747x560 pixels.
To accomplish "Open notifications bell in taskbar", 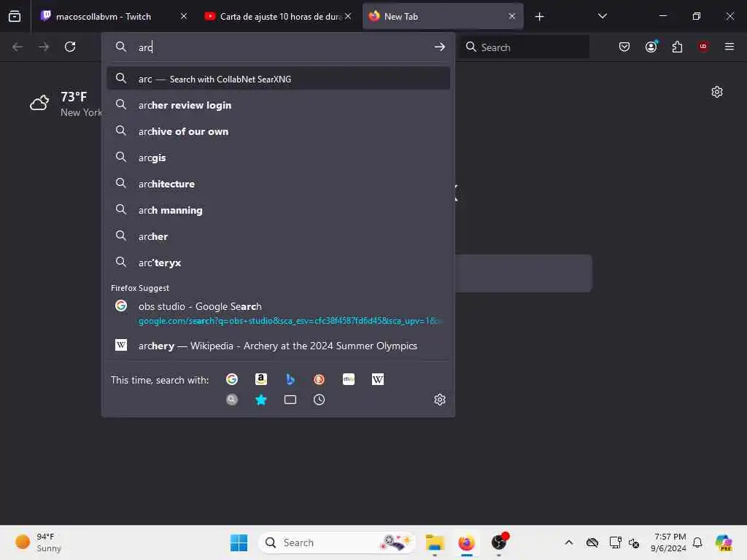I will pyautogui.click(x=697, y=542).
